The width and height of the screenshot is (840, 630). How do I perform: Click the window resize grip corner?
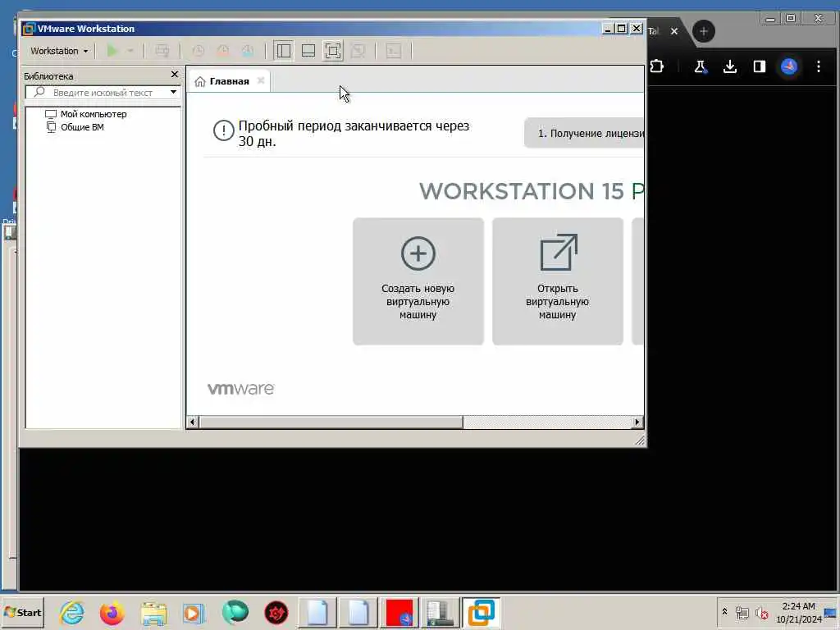pos(640,440)
